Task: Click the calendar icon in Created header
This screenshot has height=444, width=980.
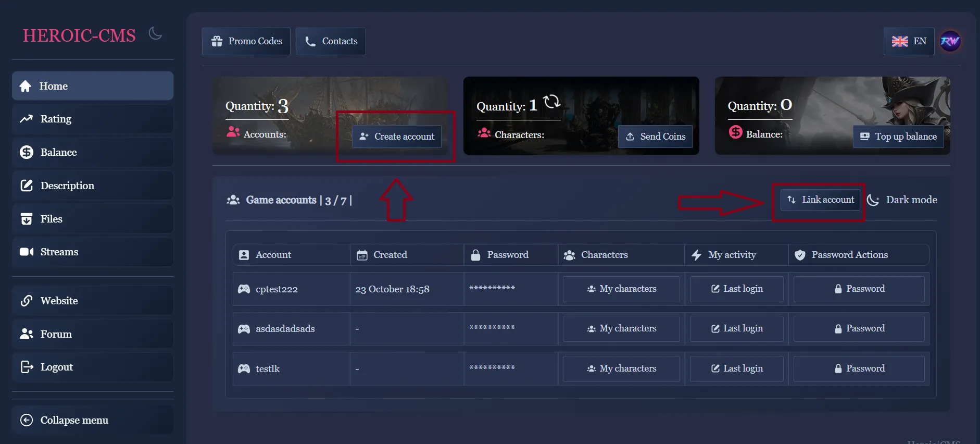Action: (x=362, y=255)
